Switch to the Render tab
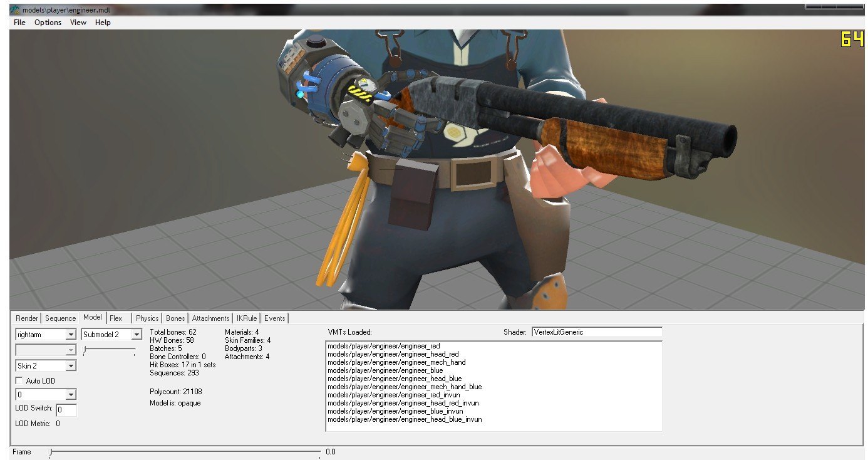 [x=27, y=318]
